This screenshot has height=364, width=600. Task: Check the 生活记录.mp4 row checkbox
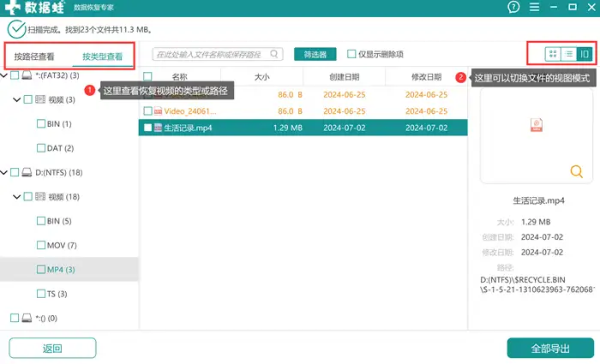(147, 128)
